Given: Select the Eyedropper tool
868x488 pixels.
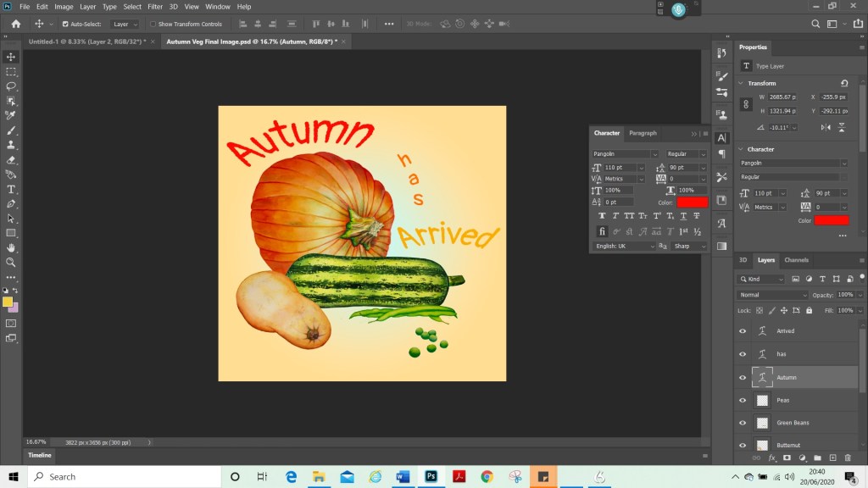Looking at the screenshot, I should pyautogui.click(x=11, y=115).
